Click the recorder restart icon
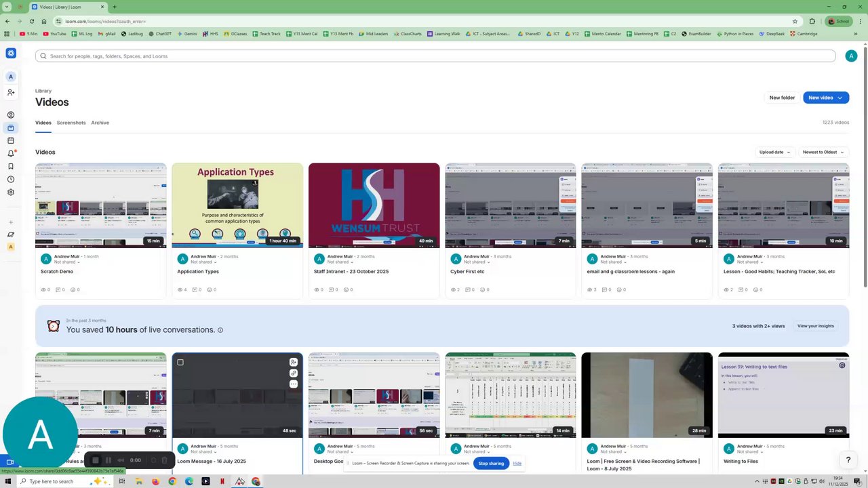 click(x=153, y=460)
